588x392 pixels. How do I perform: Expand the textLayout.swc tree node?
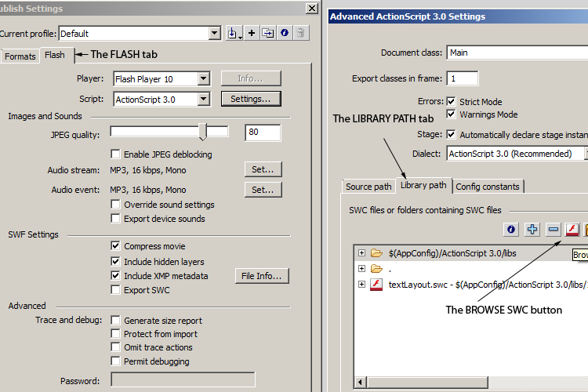click(x=361, y=285)
